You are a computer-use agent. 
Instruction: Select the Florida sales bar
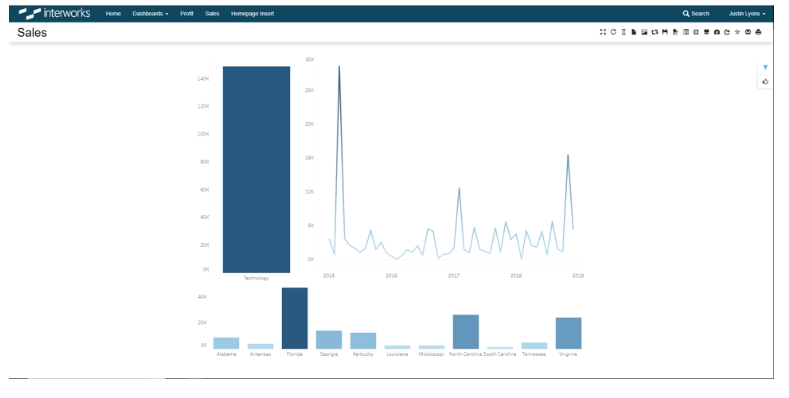coord(294,318)
